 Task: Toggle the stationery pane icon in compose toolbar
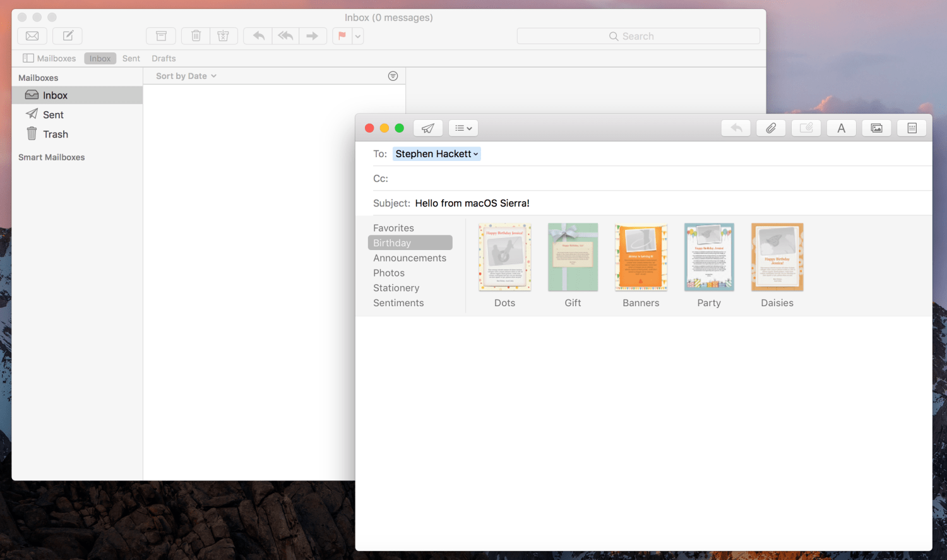pos(912,128)
